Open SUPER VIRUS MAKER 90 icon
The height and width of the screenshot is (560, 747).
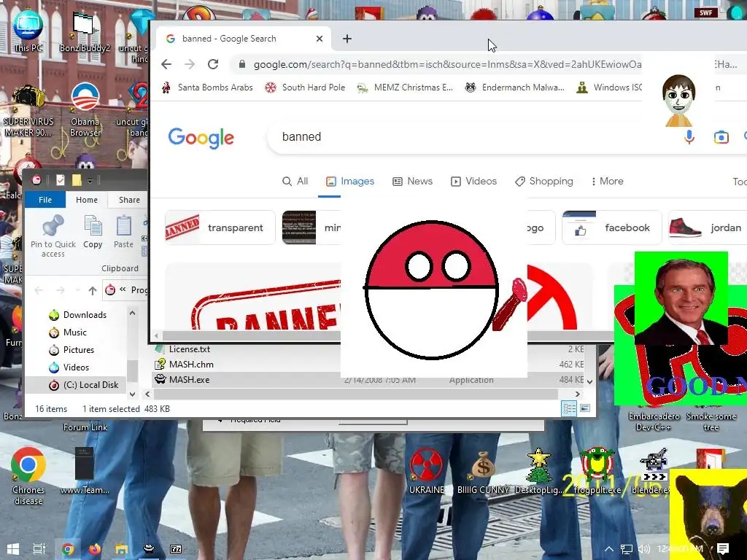tap(28, 111)
